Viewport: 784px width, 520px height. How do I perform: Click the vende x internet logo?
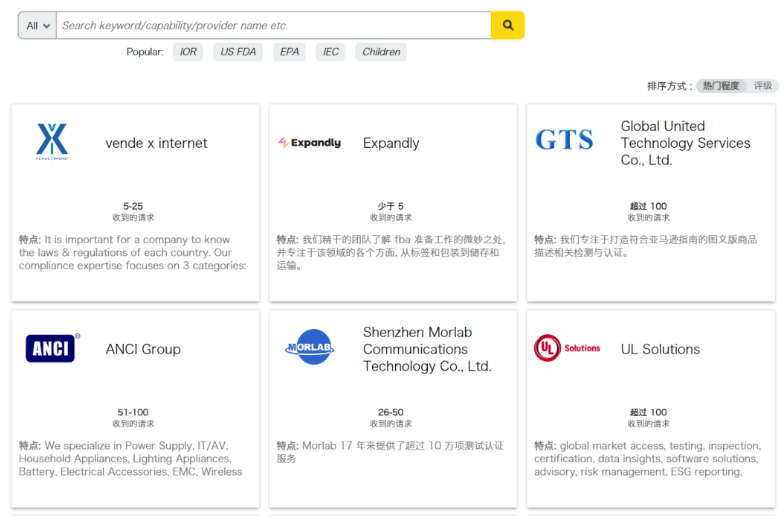(52, 142)
